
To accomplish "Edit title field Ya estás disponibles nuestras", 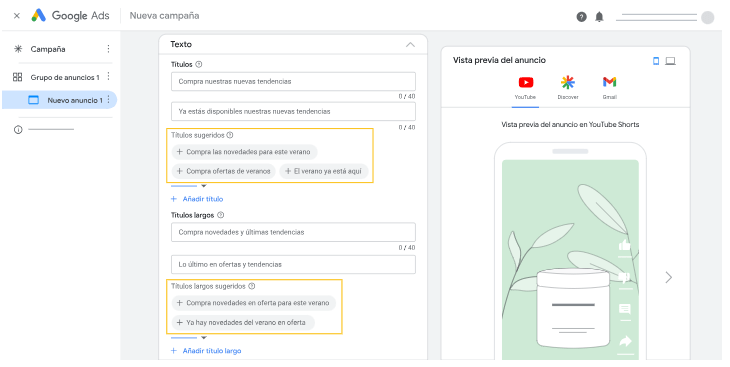I will (293, 111).
